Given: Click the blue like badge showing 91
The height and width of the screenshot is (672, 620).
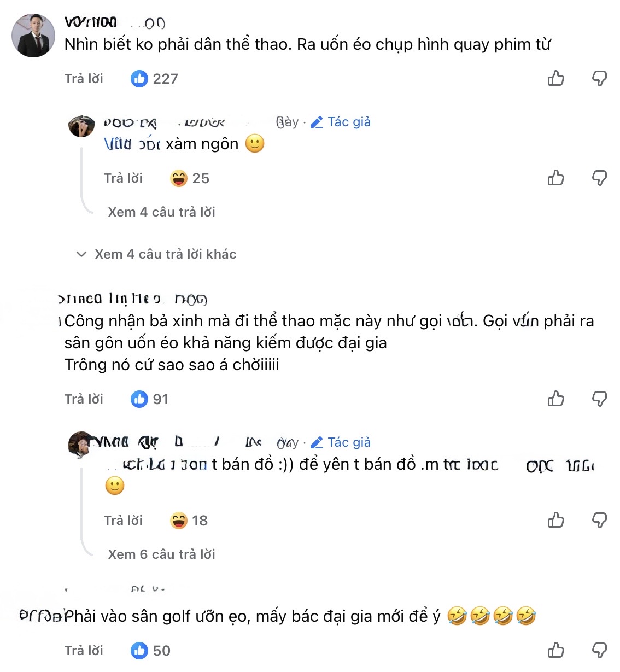Looking at the screenshot, I should (149, 399).
